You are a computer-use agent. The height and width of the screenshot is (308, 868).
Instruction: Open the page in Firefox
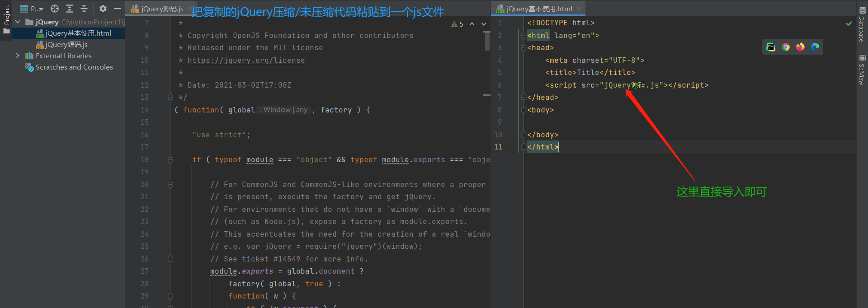[800, 47]
